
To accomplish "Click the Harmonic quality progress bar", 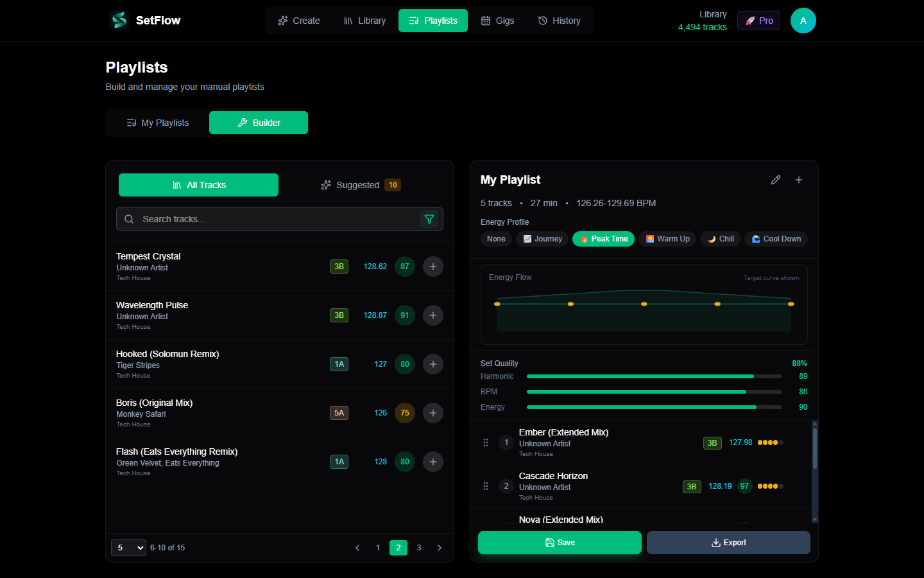I will click(x=654, y=376).
